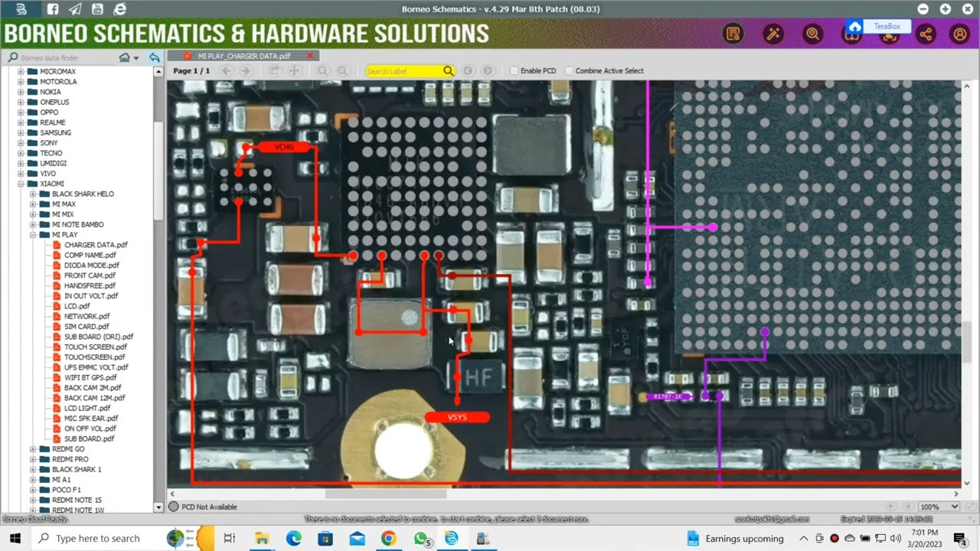Open the magic wand tool icon
This screenshot has height=551, width=980.
point(773,34)
